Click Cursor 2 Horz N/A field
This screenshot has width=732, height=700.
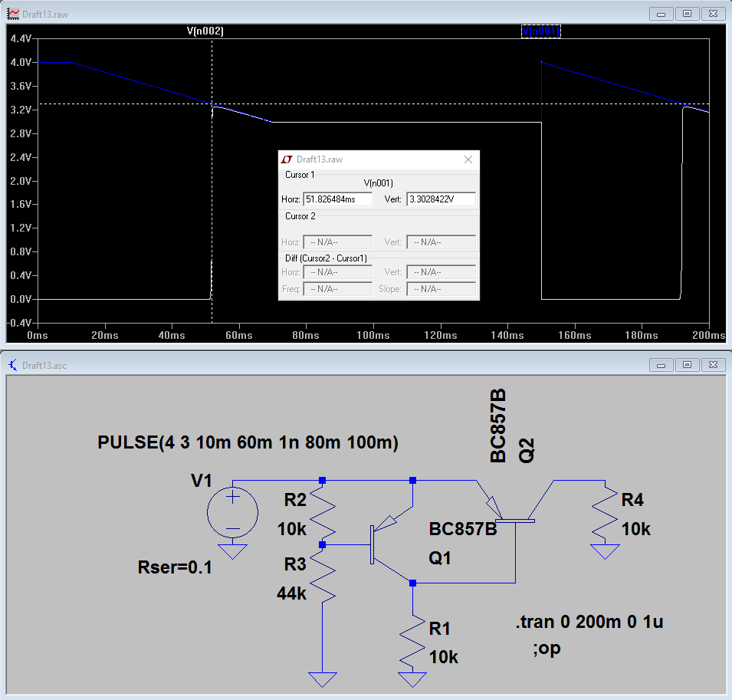click(337, 242)
